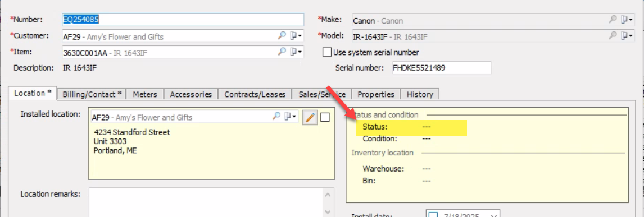The width and height of the screenshot is (644, 217).
Task: View the History tab
Action: [x=420, y=94]
